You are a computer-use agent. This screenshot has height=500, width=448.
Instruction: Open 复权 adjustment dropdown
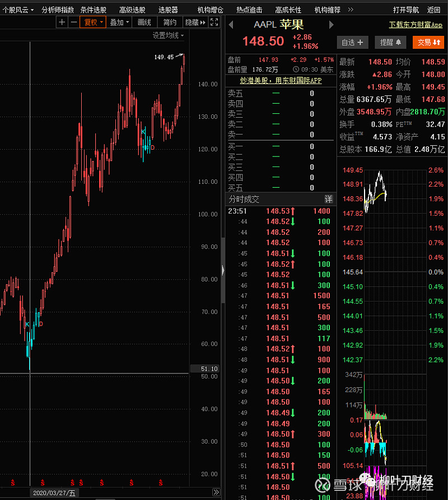click(93, 22)
